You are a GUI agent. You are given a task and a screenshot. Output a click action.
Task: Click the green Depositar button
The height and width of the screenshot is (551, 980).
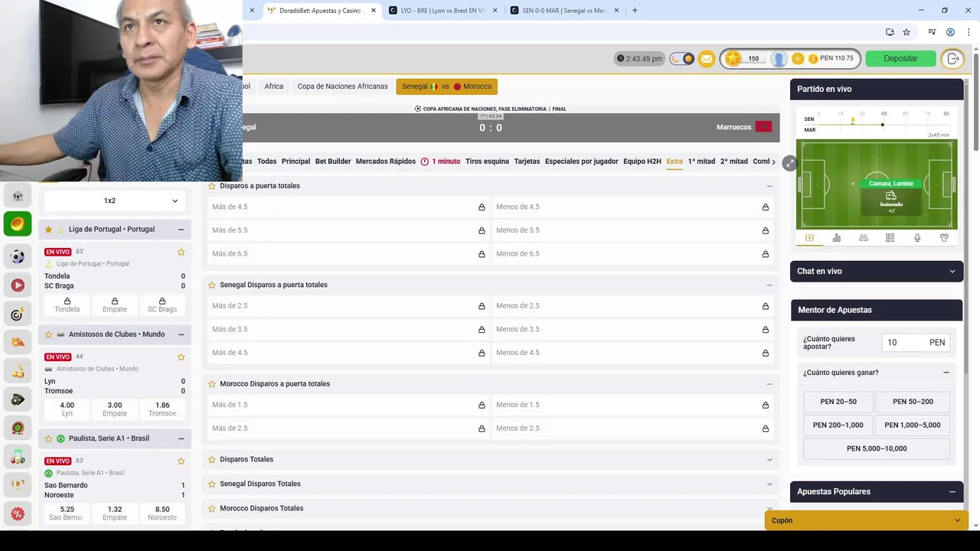tap(900, 59)
